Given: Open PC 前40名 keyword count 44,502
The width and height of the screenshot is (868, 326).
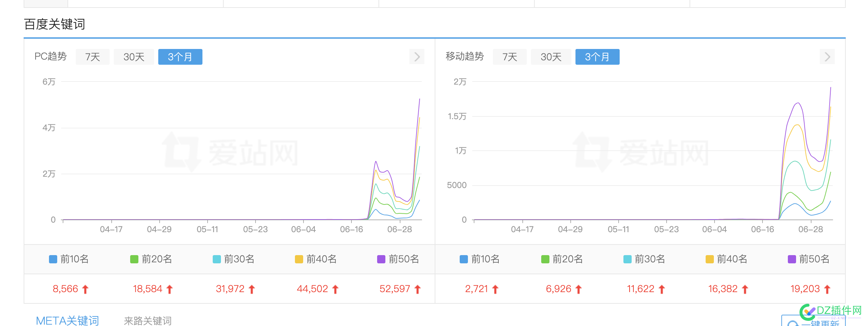Looking at the screenshot, I should coord(312,289).
